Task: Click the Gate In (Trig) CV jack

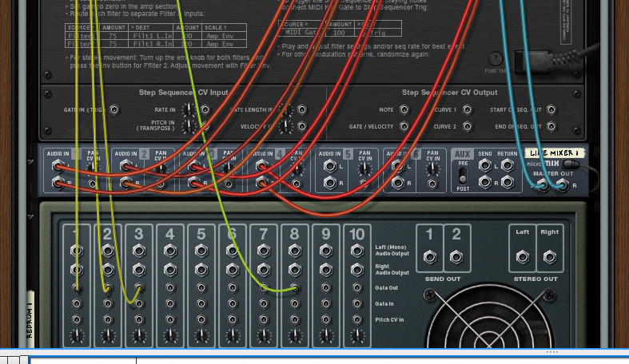Action: [x=114, y=109]
